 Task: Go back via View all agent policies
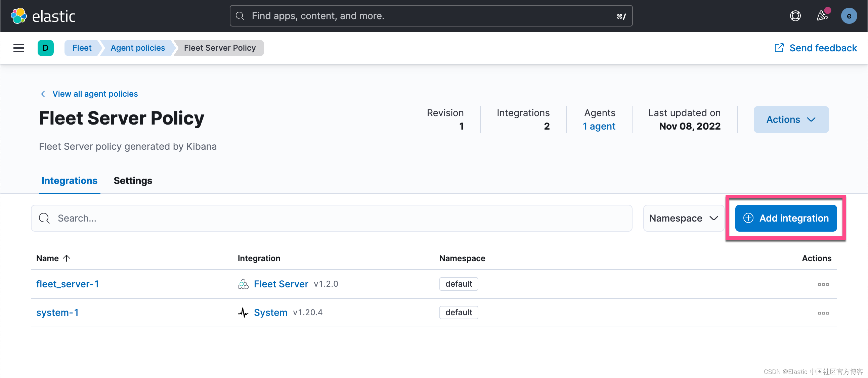[89, 94]
